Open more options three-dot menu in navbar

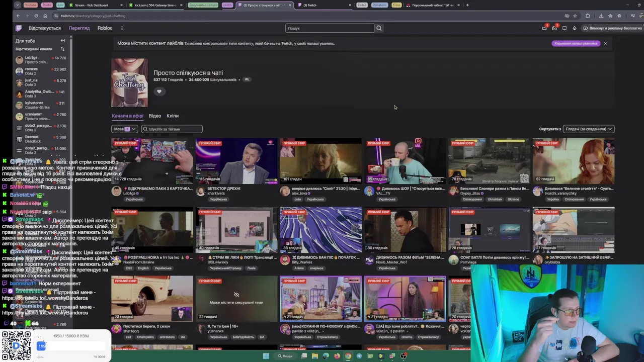point(122,28)
